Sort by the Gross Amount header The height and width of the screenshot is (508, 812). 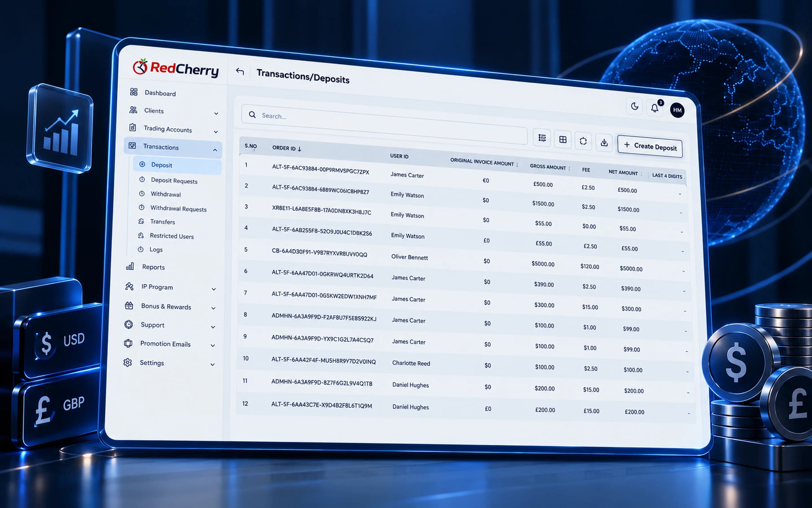548,167
